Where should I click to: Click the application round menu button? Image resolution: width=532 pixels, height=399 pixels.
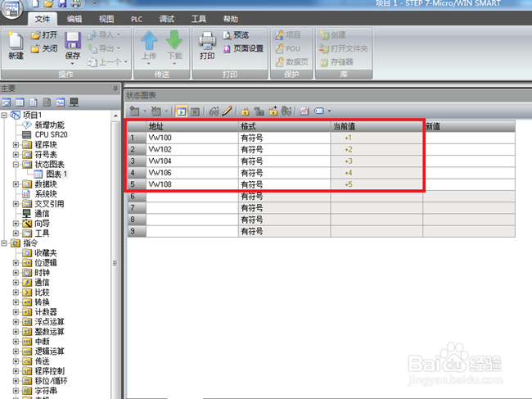click(11, 8)
